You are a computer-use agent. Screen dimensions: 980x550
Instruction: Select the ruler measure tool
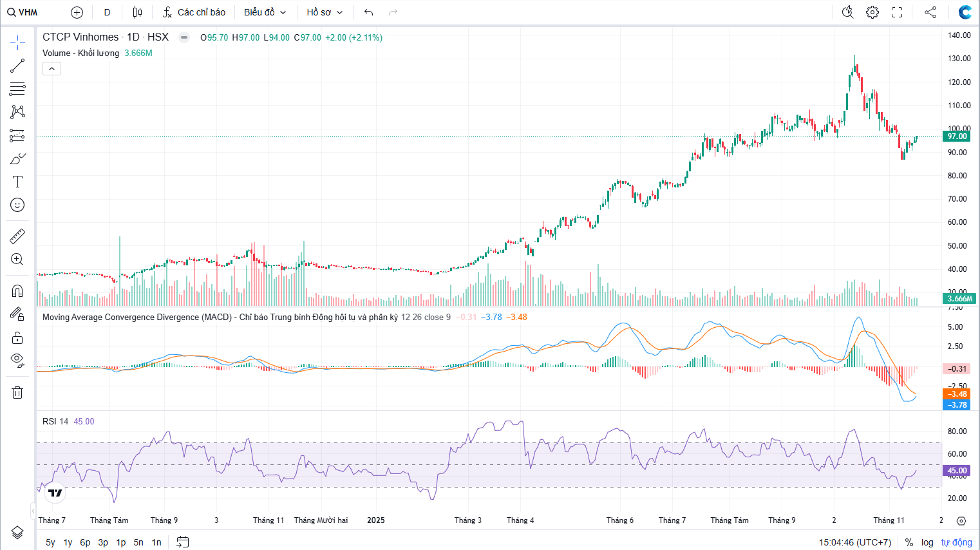(17, 236)
